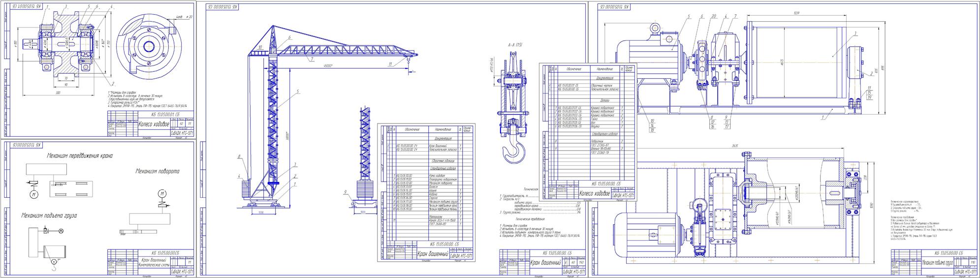The width and height of the screenshot is (980, 278).
Task: Click the crane hook section view
Action: (x=514, y=107)
